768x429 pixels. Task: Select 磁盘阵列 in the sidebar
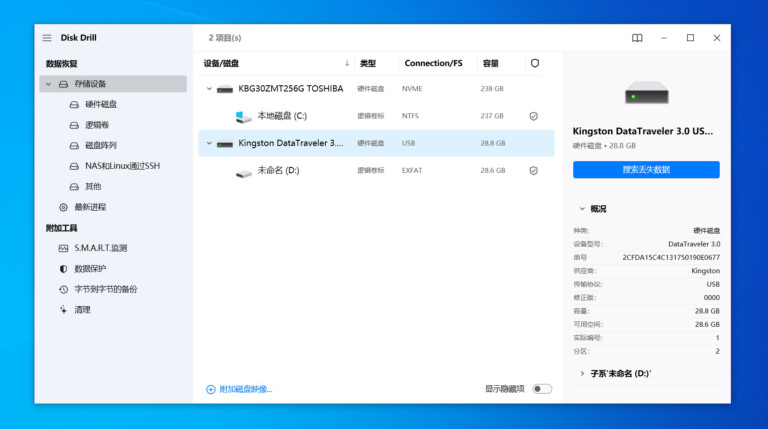[101, 145]
